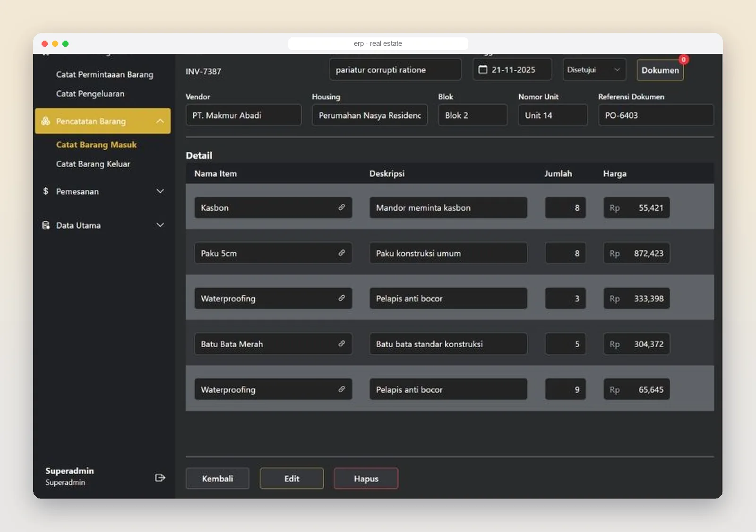Image resolution: width=756 pixels, height=532 pixels.
Task: Open the Disetujui status dropdown
Action: tap(594, 69)
